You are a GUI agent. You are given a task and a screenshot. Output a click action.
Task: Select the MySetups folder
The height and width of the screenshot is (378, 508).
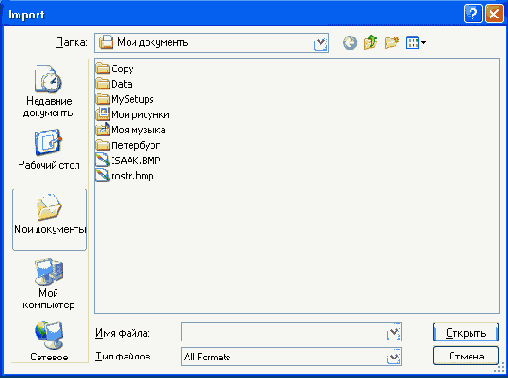click(124, 99)
